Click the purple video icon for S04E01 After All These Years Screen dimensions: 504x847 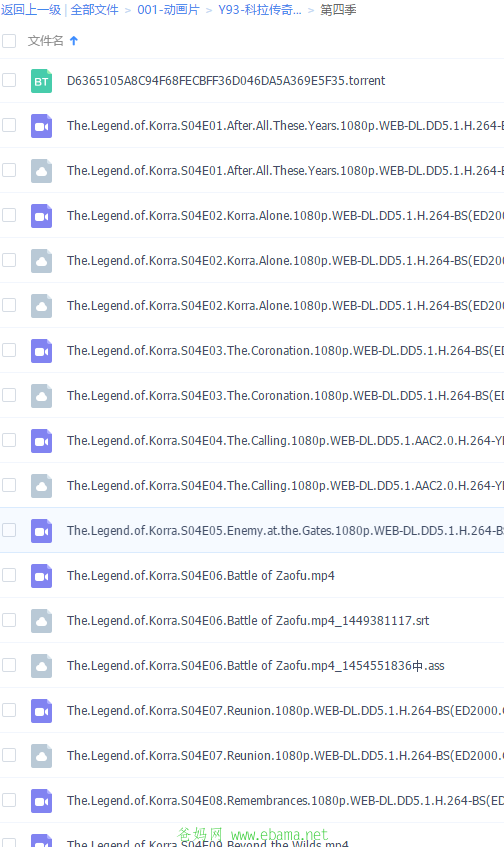[x=42, y=126]
